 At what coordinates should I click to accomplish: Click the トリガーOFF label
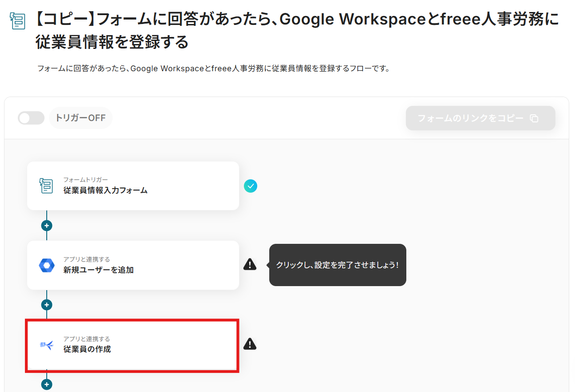coord(81,118)
